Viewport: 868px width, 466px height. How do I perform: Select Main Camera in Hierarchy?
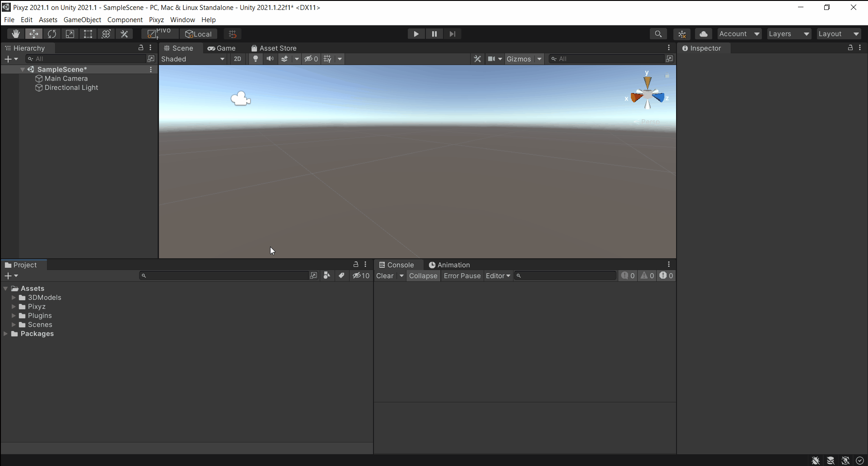coord(66,79)
